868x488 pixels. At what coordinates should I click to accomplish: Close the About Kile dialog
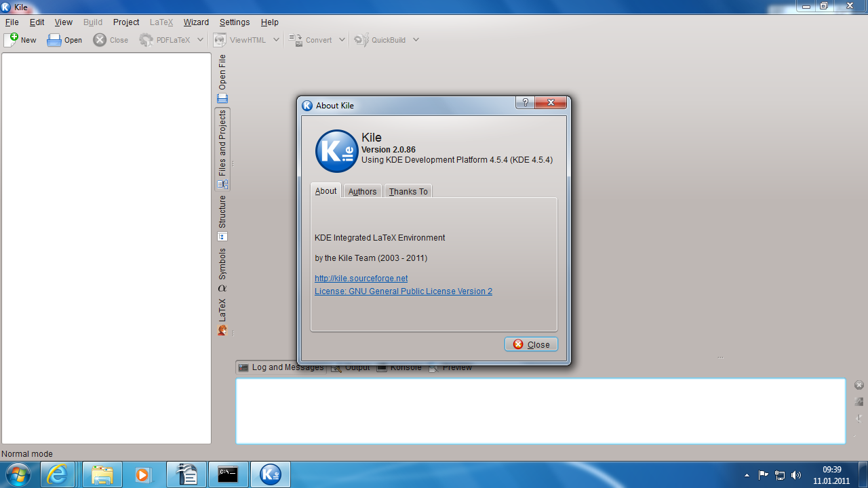(x=530, y=344)
